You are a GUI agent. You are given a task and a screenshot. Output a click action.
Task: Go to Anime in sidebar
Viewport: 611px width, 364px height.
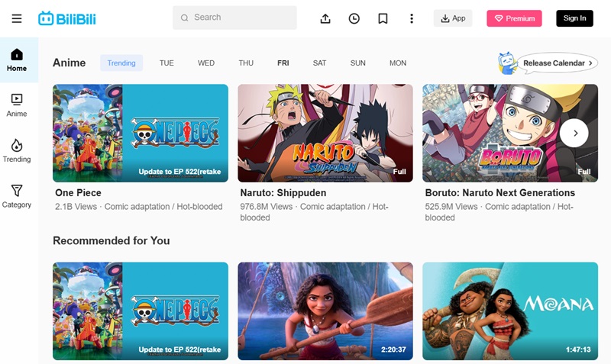[x=17, y=105]
